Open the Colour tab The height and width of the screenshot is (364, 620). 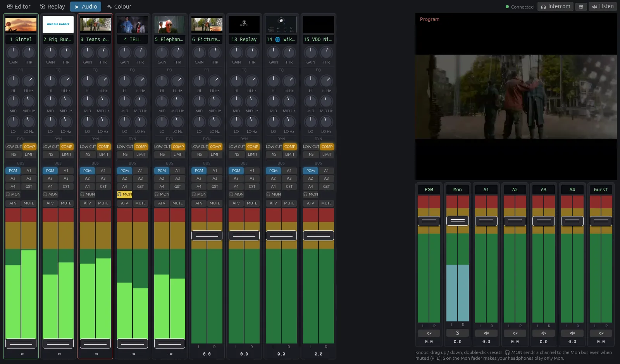(119, 7)
